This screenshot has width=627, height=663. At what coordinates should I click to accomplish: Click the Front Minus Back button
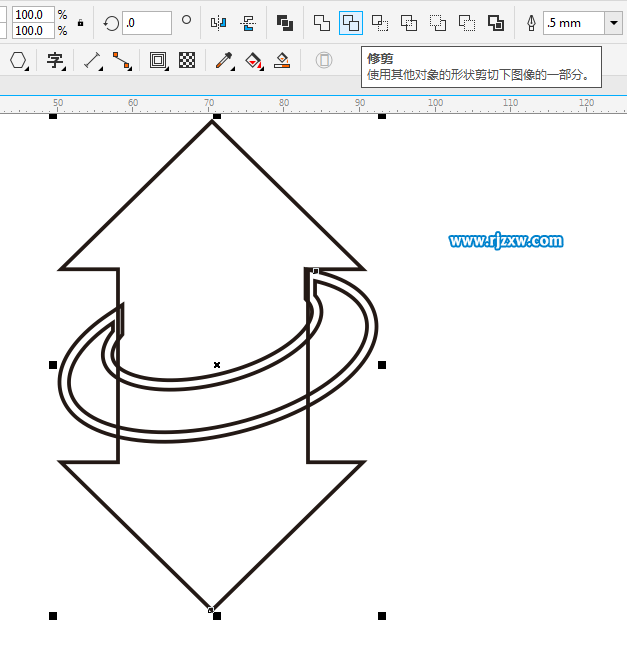438,23
